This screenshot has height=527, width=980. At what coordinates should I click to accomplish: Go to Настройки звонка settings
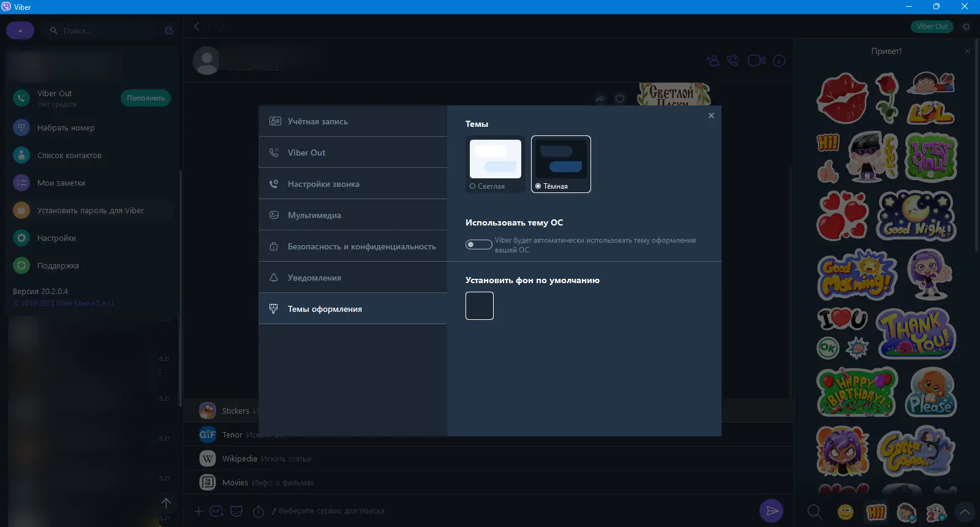[353, 184]
